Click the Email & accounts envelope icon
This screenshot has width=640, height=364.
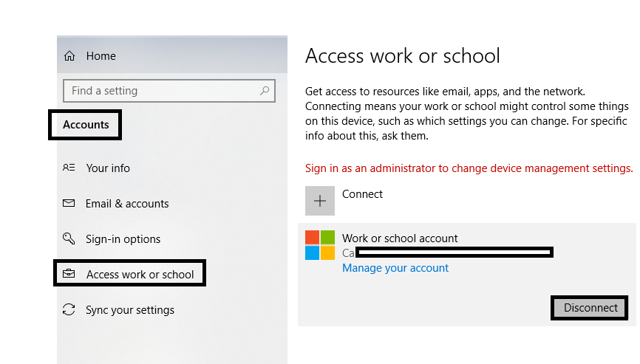tap(69, 203)
